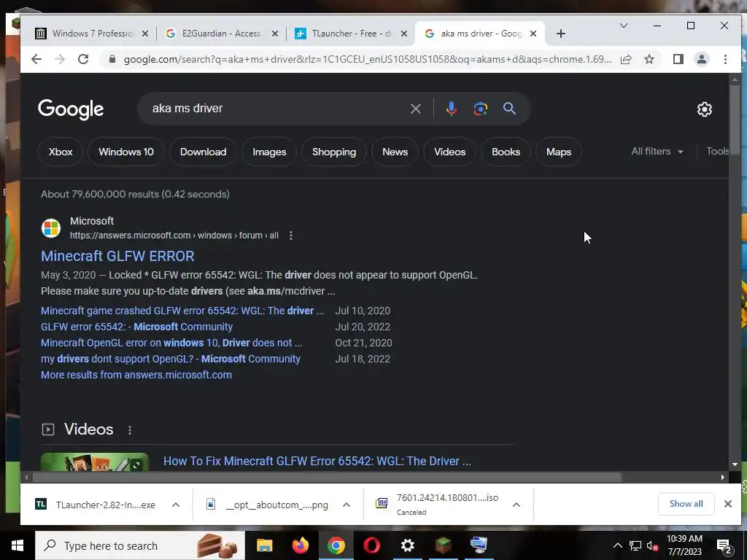
Task: Go back to the previous page
Action: 36,59
